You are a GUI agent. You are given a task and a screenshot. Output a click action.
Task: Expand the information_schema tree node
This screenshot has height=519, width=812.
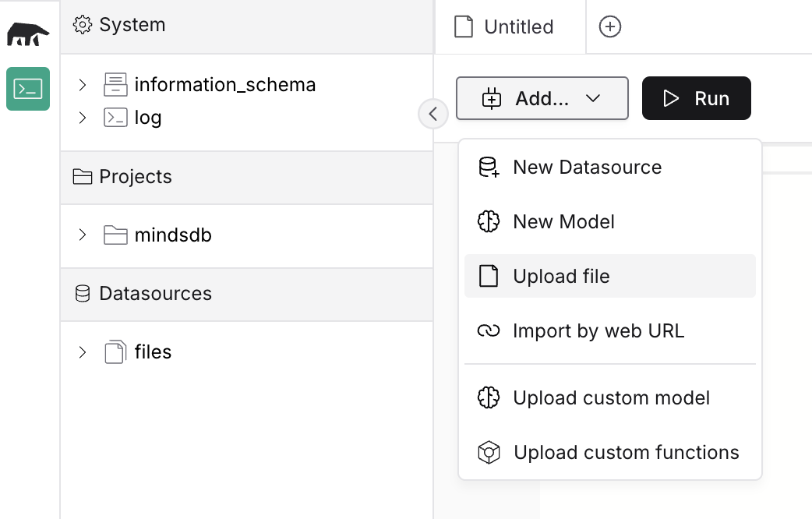(x=83, y=84)
